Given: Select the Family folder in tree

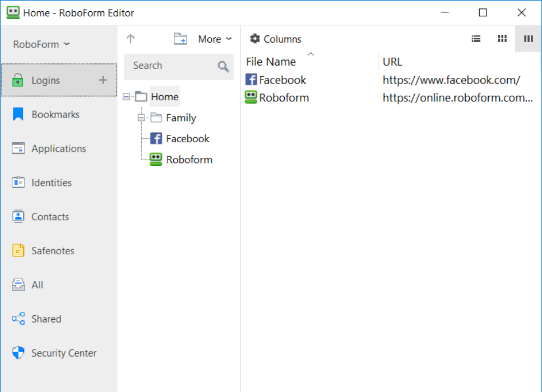Looking at the screenshot, I should coord(181,118).
